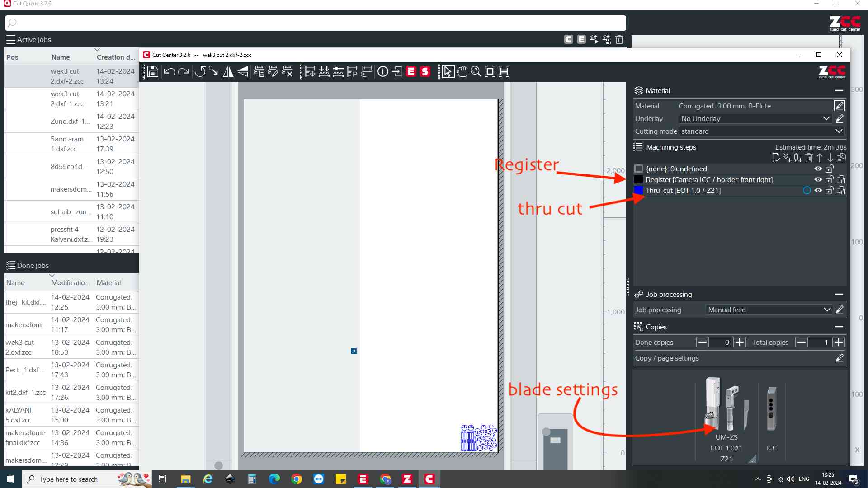Activate the selection pointer tool

[x=448, y=71]
